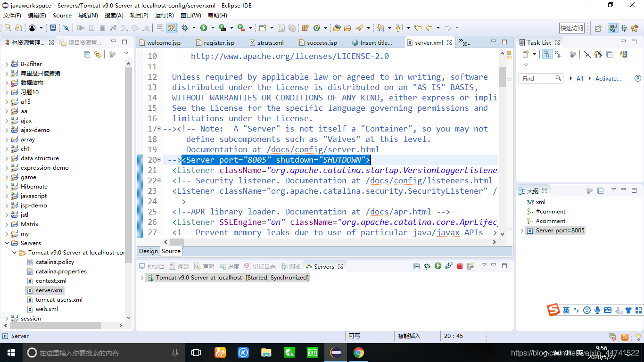Show hidden editor tabs list (99+)
Viewport: 644px width, 362px height.
(x=464, y=42)
